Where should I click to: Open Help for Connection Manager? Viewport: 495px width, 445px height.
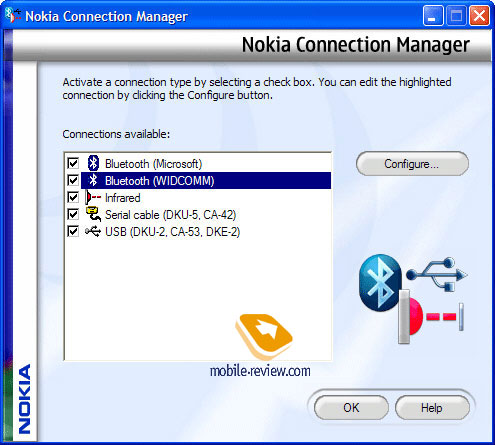(432, 408)
